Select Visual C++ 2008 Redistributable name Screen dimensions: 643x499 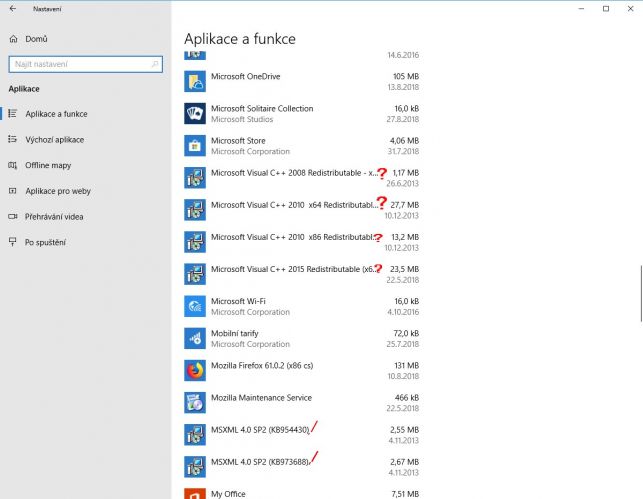click(294, 173)
